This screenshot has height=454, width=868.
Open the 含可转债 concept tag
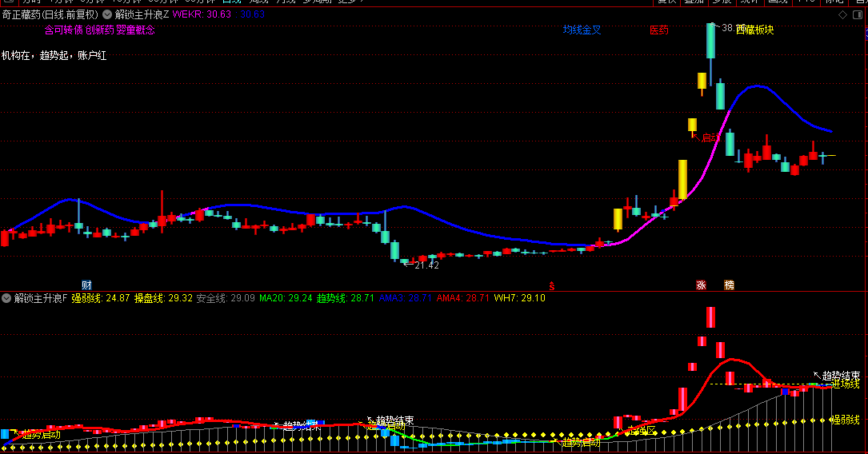tap(64, 30)
